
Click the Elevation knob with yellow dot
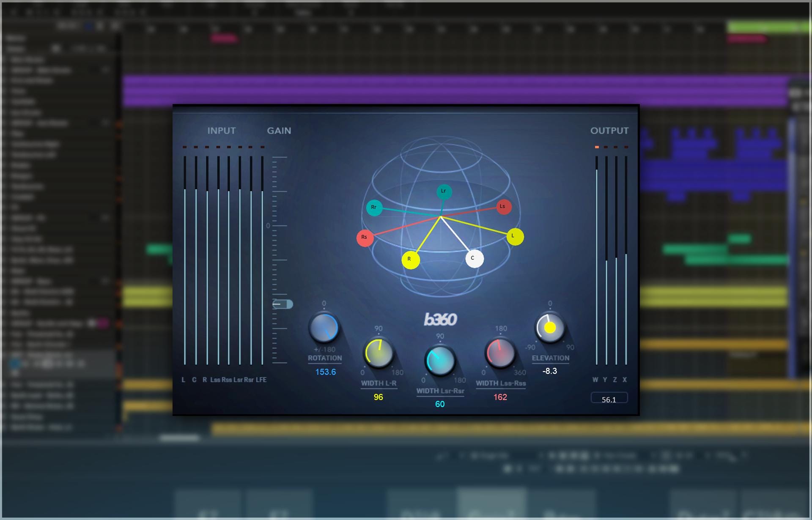pos(550,328)
